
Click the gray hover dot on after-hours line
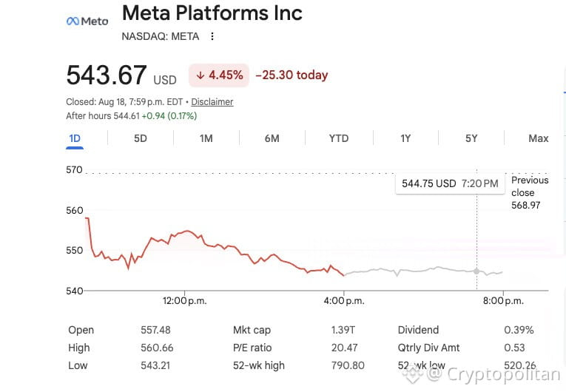[x=476, y=271]
